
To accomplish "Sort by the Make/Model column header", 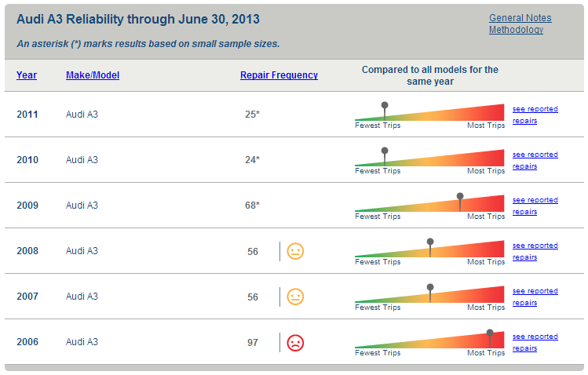I will click(x=93, y=75).
